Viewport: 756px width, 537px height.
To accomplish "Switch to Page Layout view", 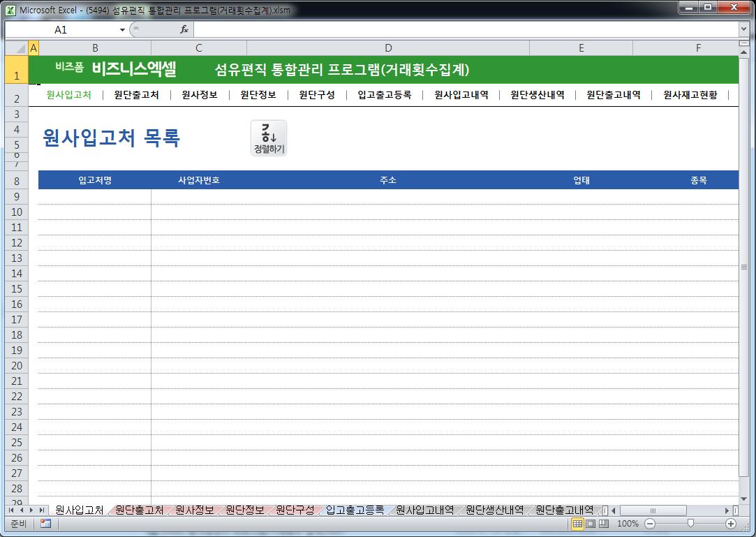I will (x=591, y=523).
